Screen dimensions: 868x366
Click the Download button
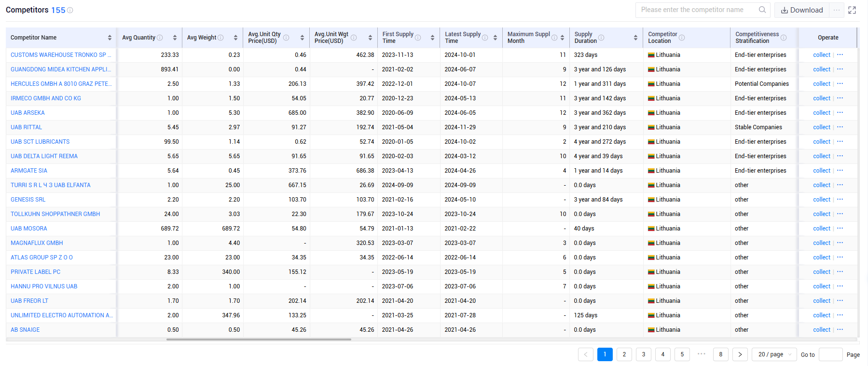tap(802, 10)
